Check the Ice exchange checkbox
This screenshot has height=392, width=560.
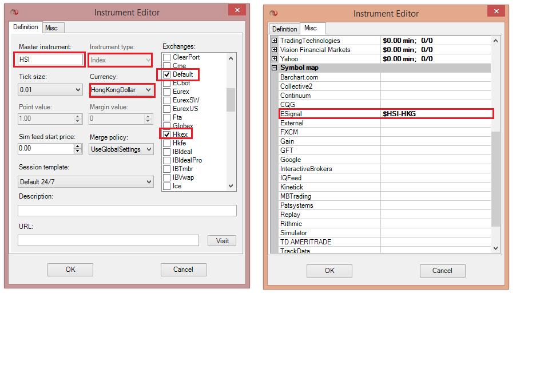pos(167,186)
